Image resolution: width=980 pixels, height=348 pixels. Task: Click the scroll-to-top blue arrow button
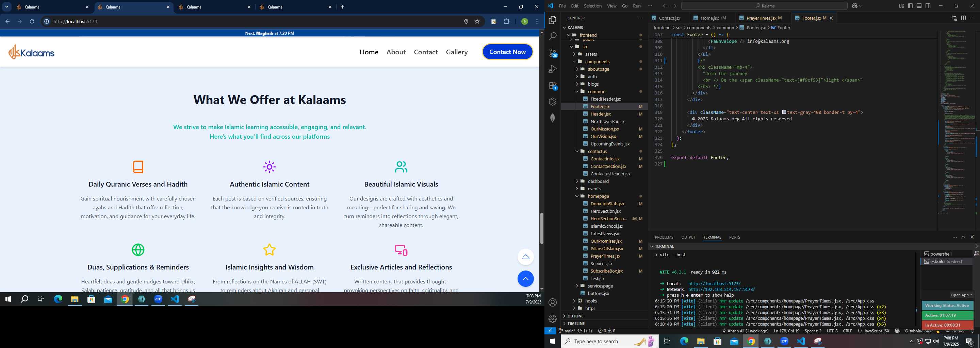(x=525, y=278)
